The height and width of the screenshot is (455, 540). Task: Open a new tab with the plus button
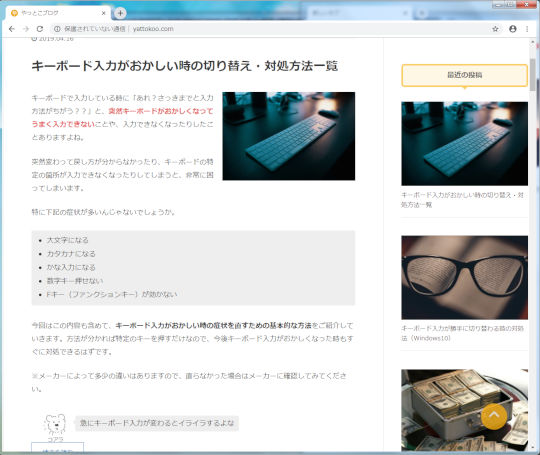click(120, 13)
